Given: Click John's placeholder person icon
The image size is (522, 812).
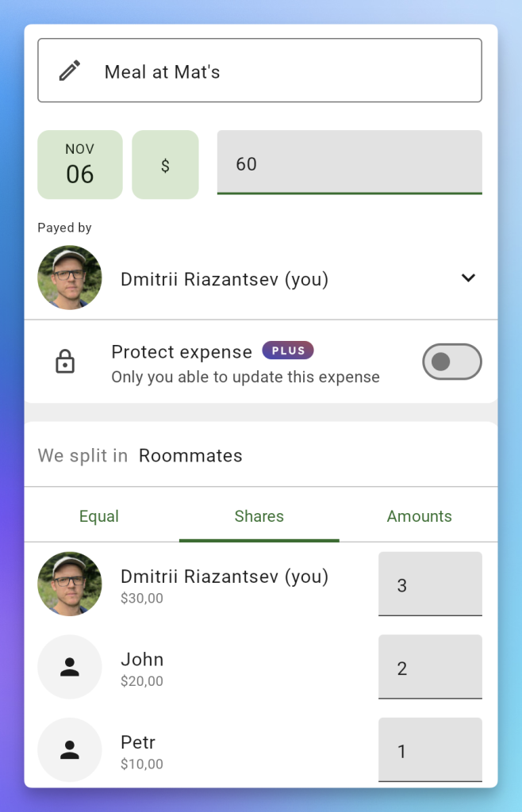Looking at the screenshot, I should [70, 667].
